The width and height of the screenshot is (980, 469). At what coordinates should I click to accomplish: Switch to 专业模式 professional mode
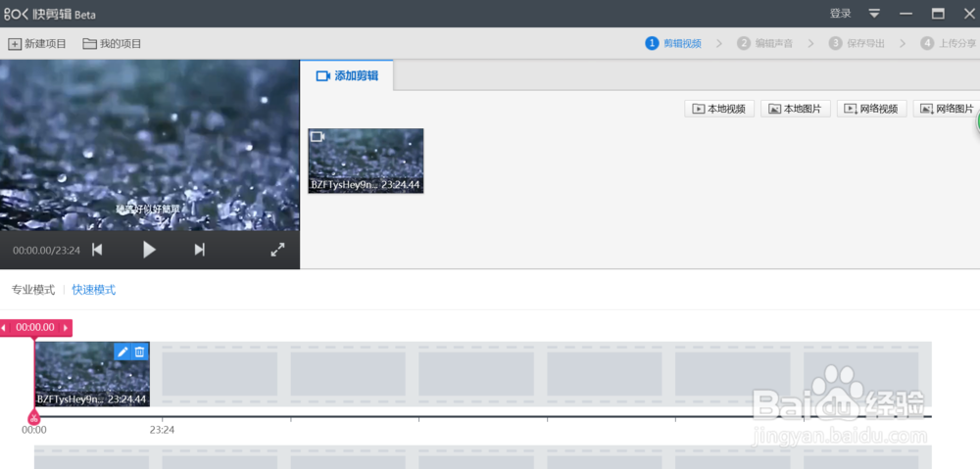[x=33, y=290]
